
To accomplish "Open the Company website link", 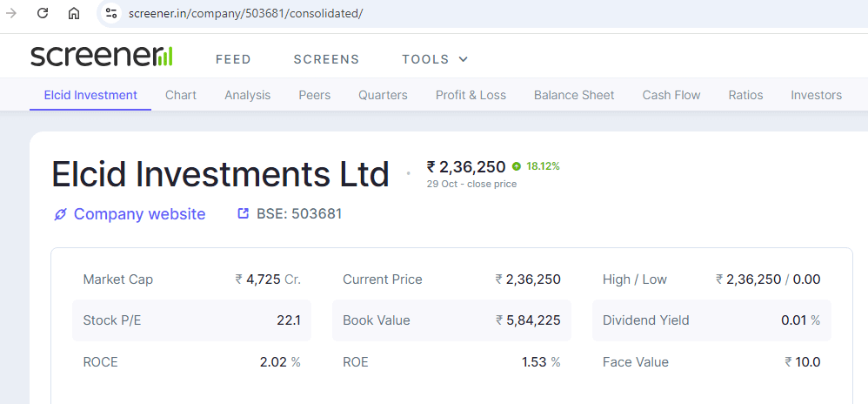I will coord(139,214).
